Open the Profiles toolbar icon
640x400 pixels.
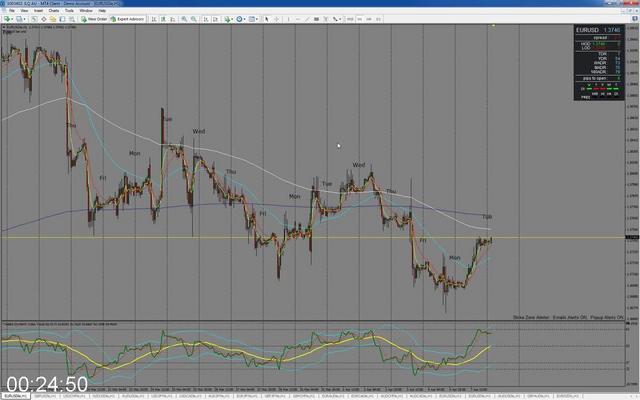[x=19, y=19]
